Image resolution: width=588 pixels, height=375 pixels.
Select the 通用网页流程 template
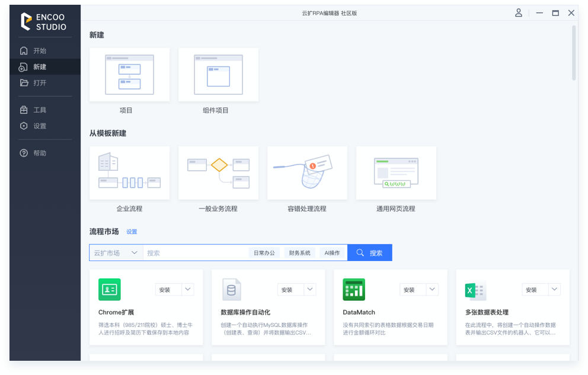click(x=396, y=173)
